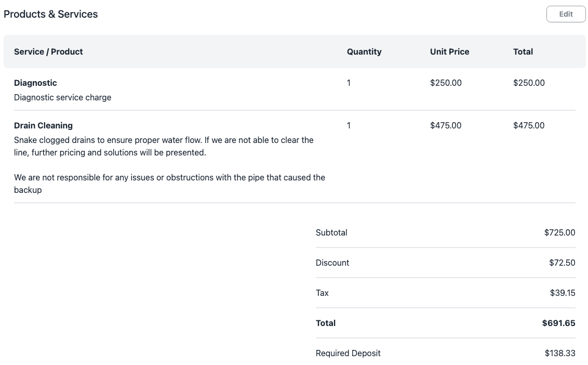Click the Unit Price column header
This screenshot has height=365, width=588.
click(450, 51)
